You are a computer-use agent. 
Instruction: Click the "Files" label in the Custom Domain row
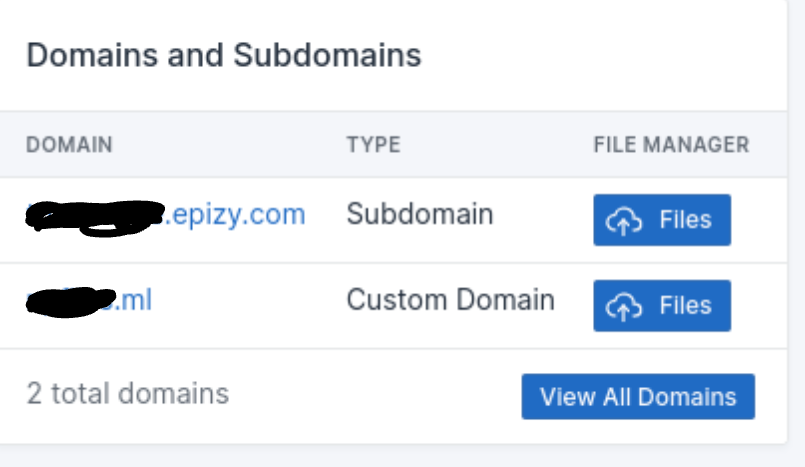point(685,305)
